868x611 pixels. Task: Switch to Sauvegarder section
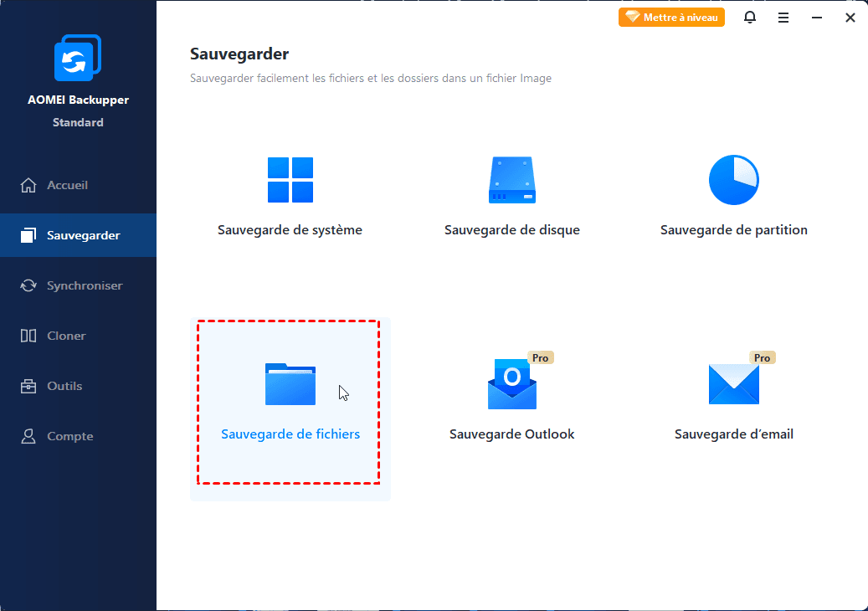pos(78,235)
